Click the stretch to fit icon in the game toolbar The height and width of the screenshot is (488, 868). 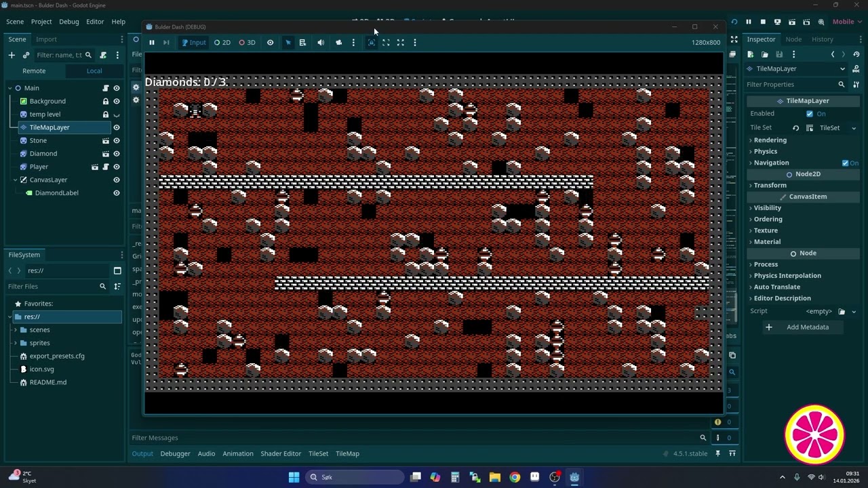[400, 42]
